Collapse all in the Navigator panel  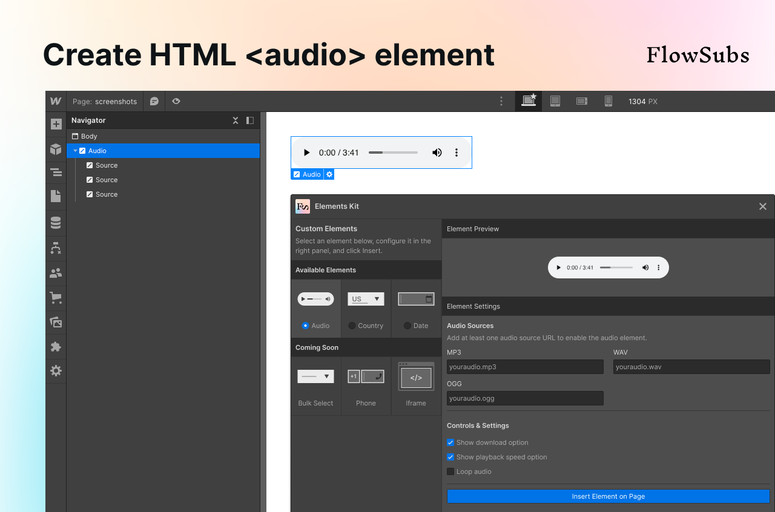click(235, 121)
